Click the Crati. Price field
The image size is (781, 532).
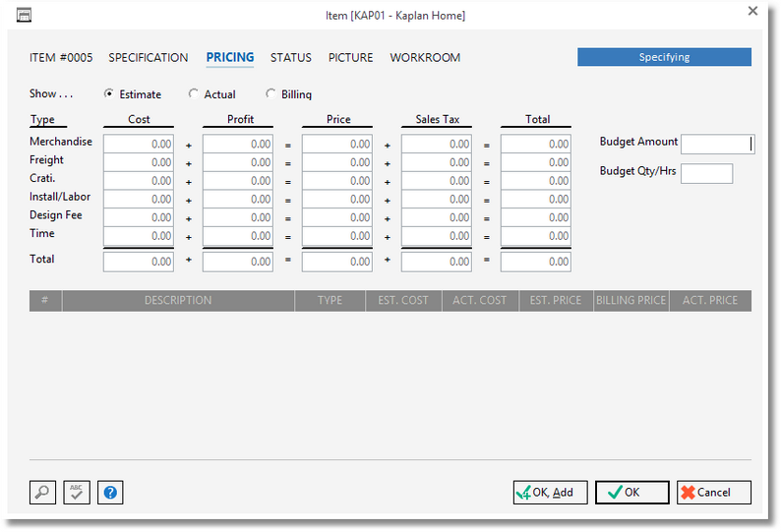337,181
